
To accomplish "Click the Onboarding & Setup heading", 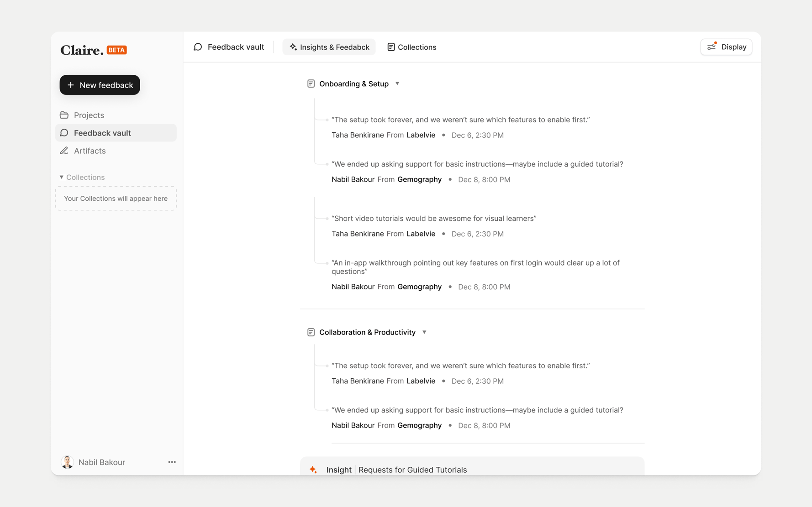I will (x=354, y=84).
